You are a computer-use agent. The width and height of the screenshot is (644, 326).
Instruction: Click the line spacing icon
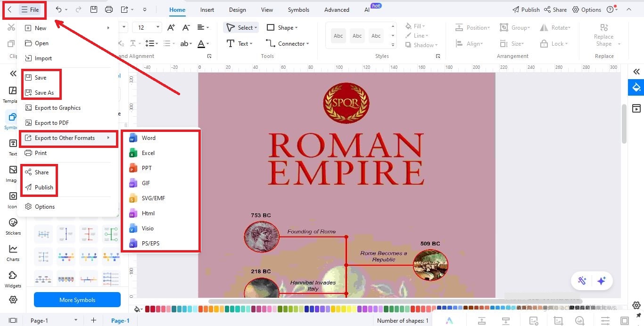(149, 44)
